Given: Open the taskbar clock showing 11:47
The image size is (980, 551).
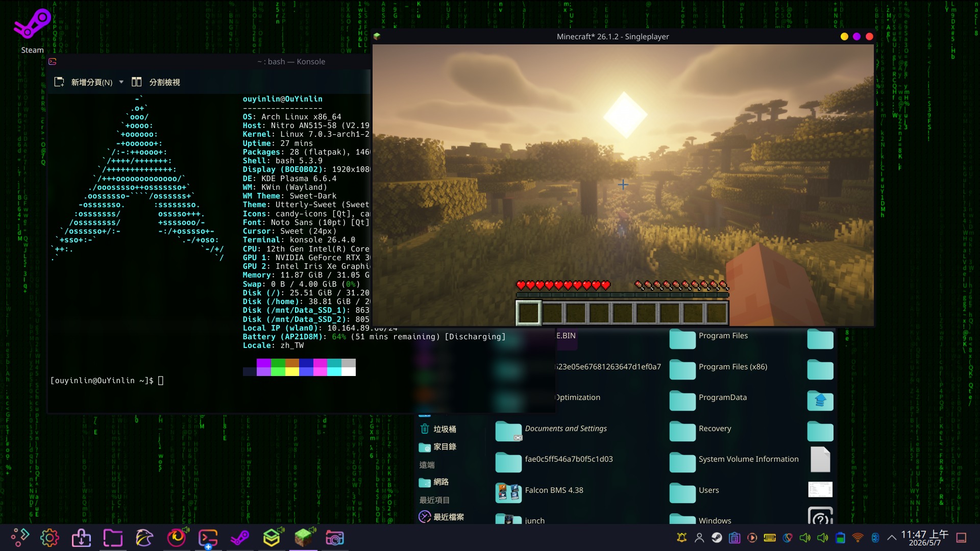Looking at the screenshot, I should pos(924,538).
